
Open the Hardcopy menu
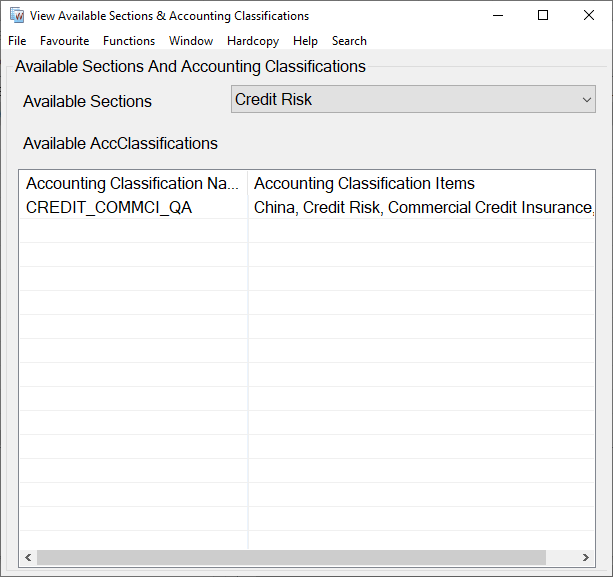(253, 41)
